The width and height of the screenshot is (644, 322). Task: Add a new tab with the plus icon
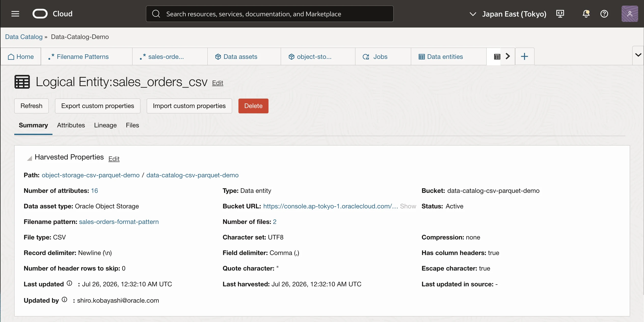coord(525,56)
